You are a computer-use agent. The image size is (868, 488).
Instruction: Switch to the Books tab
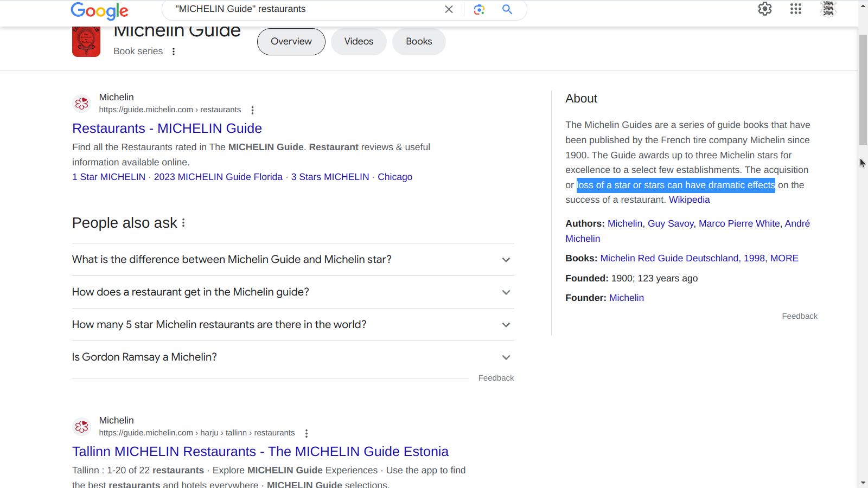tap(419, 42)
